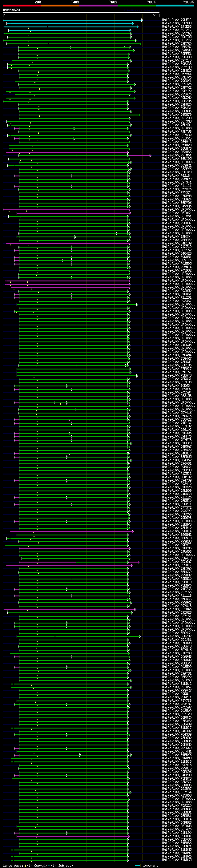This screenshot has width=197, height=868.
Task: View subject UniRef100_A9NTU8
Action: pos(177,132)
